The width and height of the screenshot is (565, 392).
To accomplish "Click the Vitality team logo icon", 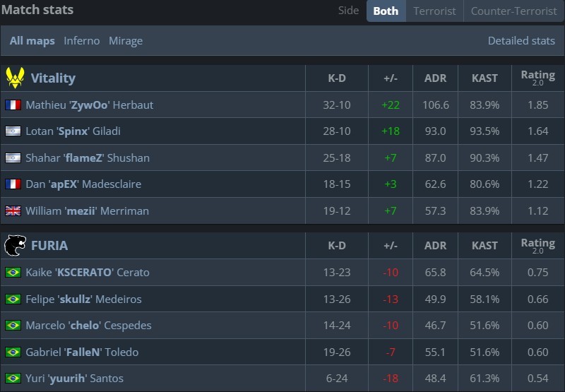I will pyautogui.click(x=15, y=78).
